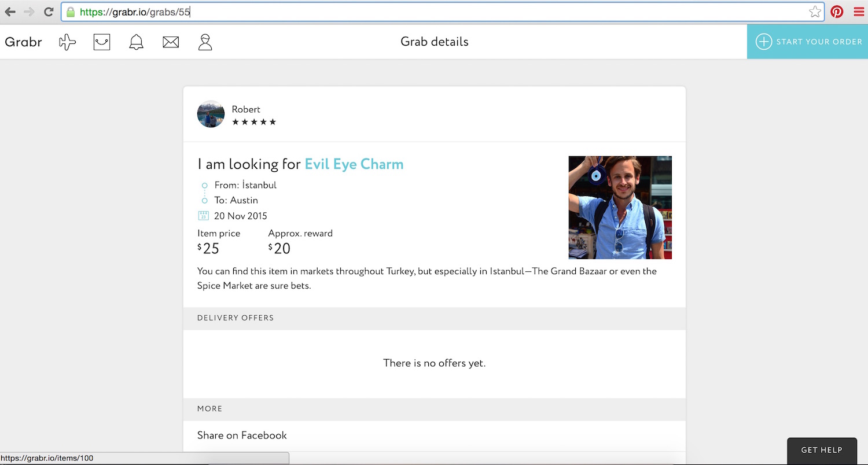Click the browser forward arrow
Screen dimensions: 868x465
pos(29,12)
